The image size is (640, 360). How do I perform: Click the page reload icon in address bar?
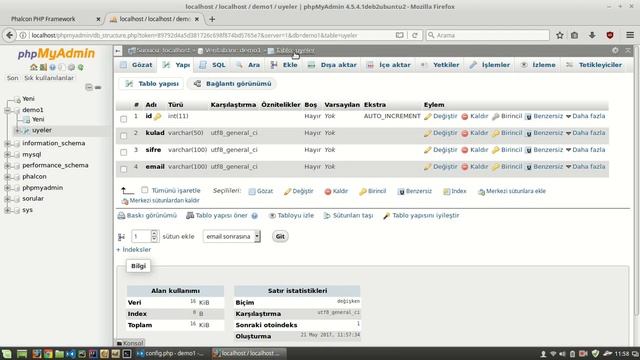point(415,35)
